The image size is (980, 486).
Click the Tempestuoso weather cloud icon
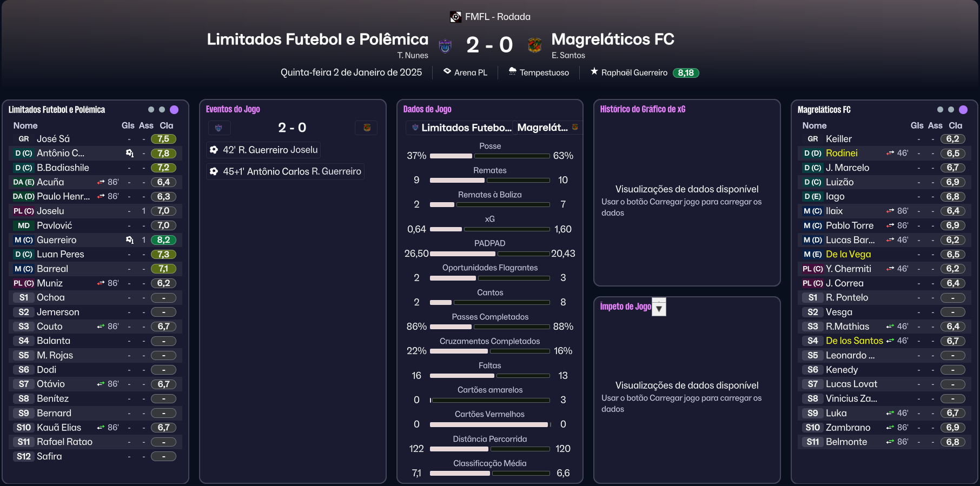(512, 71)
